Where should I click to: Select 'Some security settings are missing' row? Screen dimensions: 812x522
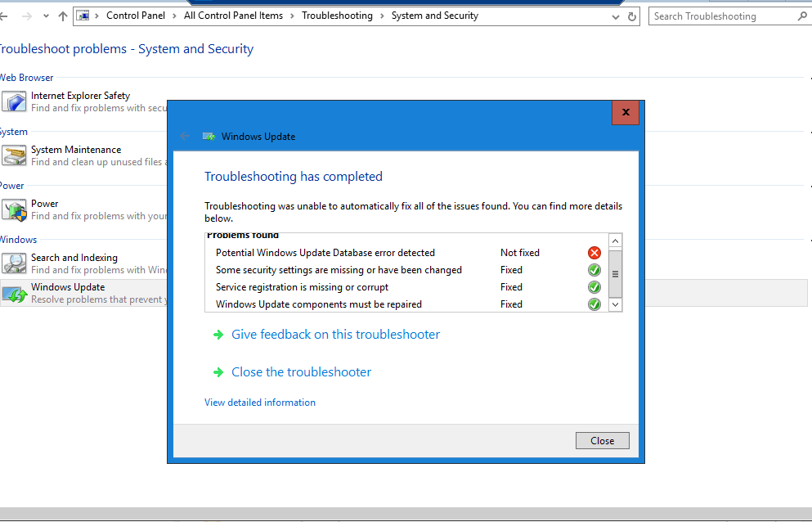tap(406, 270)
